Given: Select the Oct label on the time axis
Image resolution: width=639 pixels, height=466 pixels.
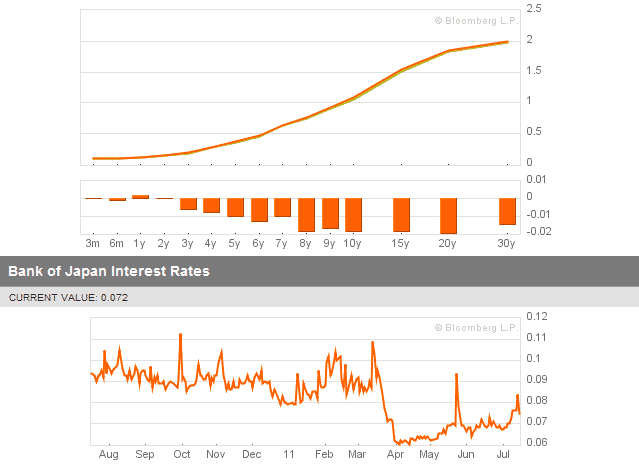Looking at the screenshot, I should pos(181,453).
